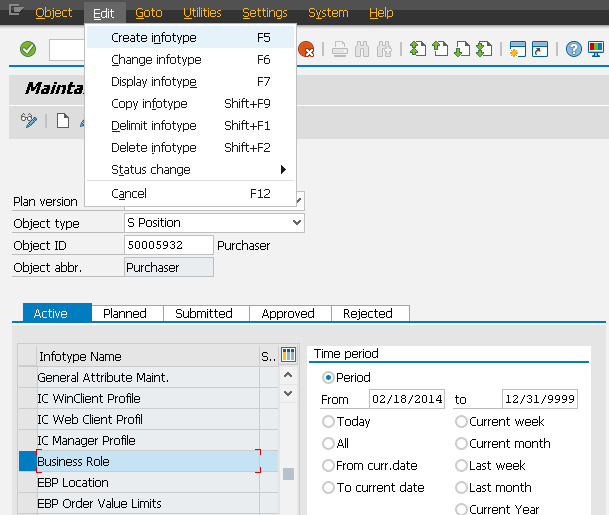Click the Print icon in toolbar
609x515 pixels.
pyautogui.click(x=340, y=49)
